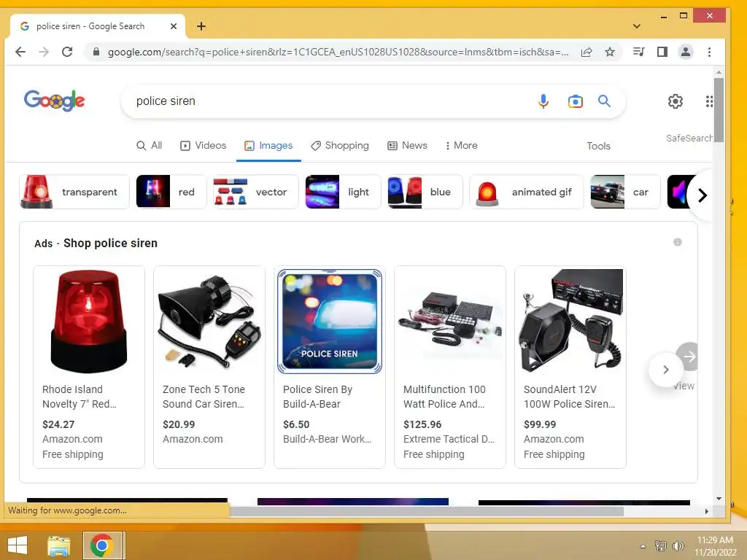747x560 pixels.
Task: Filter images by blue chip
Action: [425, 192]
